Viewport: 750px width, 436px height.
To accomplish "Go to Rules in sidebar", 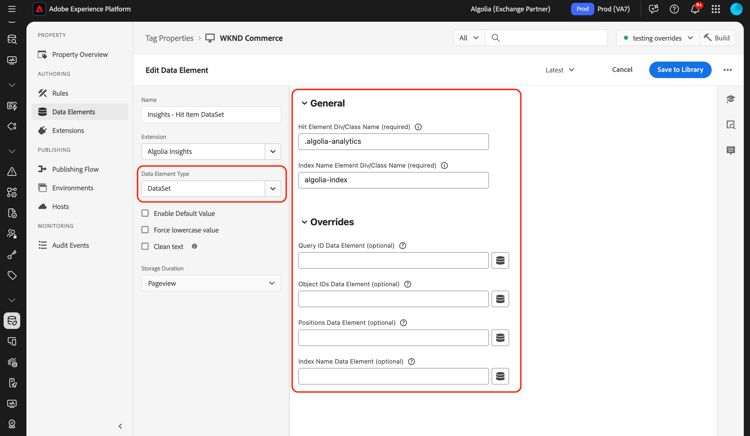I will (60, 93).
